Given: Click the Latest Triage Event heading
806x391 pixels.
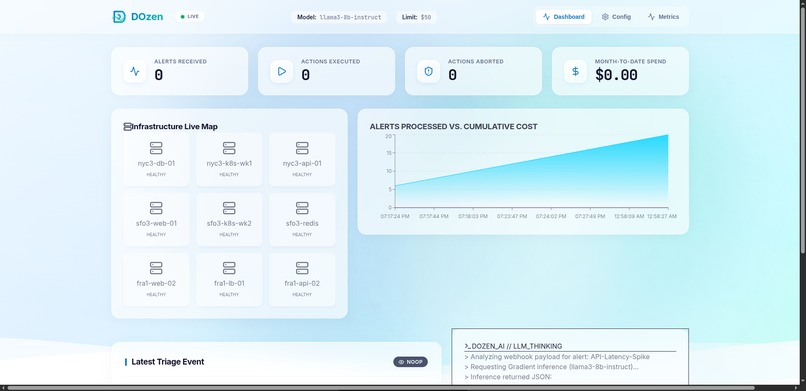Looking at the screenshot, I should (168, 362).
